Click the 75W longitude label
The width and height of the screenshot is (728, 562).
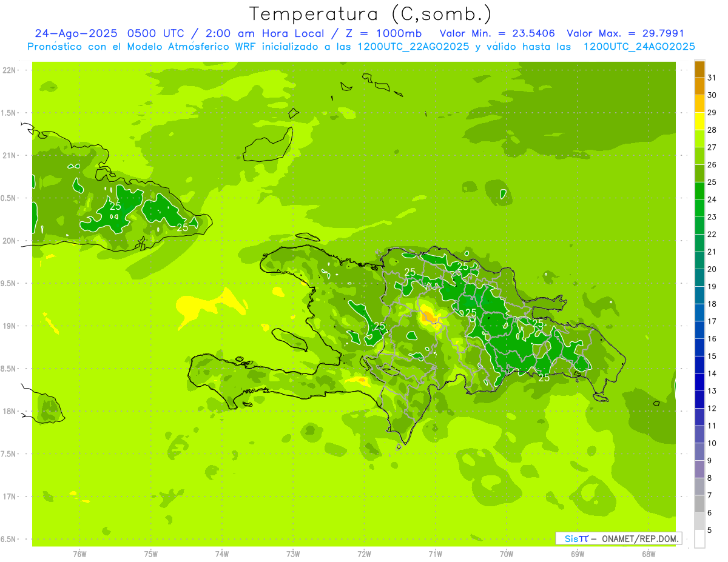(151, 554)
